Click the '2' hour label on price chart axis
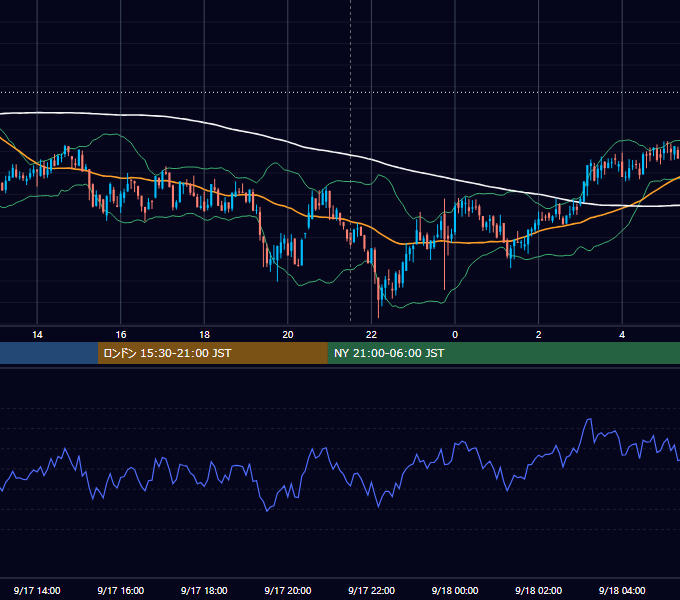The width and height of the screenshot is (680, 600). [539, 335]
